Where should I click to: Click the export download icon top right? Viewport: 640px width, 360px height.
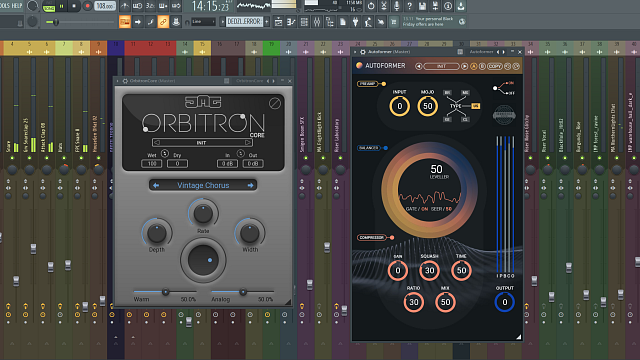coord(461,6)
